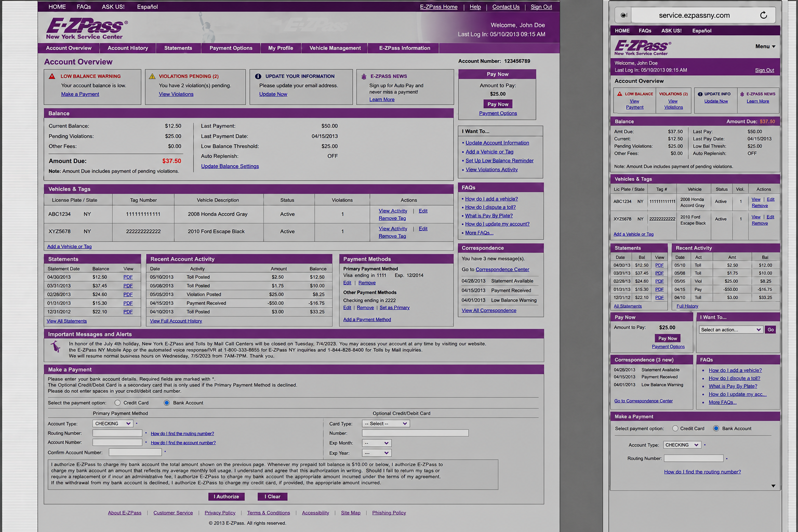Open the mobile Account Type CHECKING dropdown
The image size is (798, 532).
(x=682, y=445)
